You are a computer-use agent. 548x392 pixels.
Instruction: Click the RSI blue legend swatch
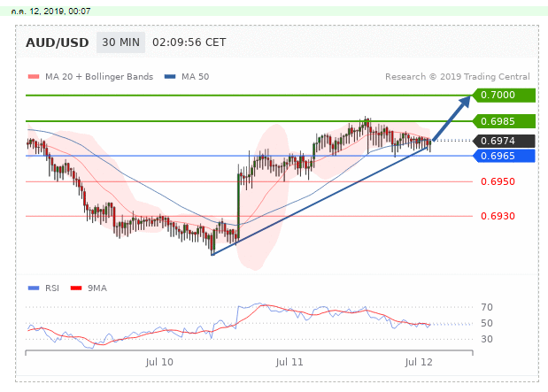pos(34,288)
